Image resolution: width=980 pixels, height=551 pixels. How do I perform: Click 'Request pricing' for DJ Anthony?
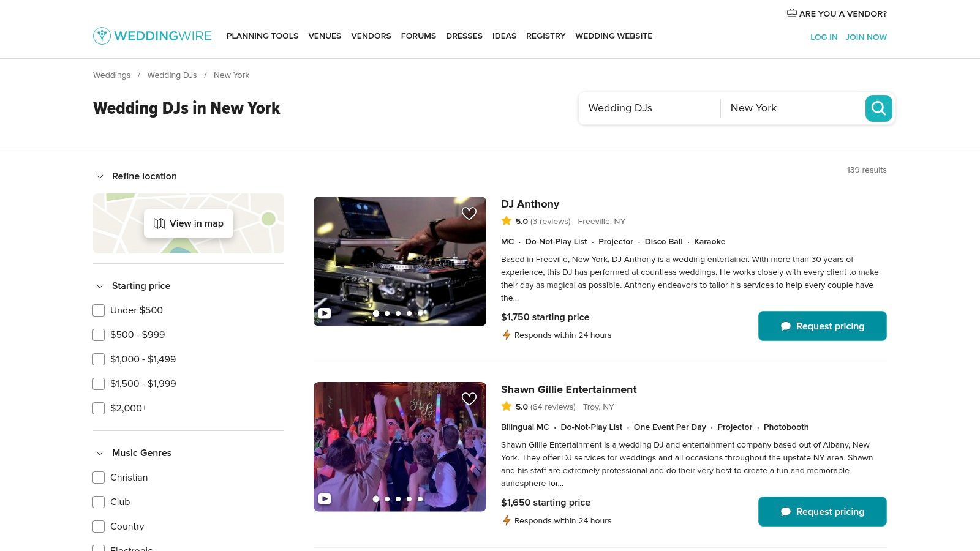[x=822, y=326]
